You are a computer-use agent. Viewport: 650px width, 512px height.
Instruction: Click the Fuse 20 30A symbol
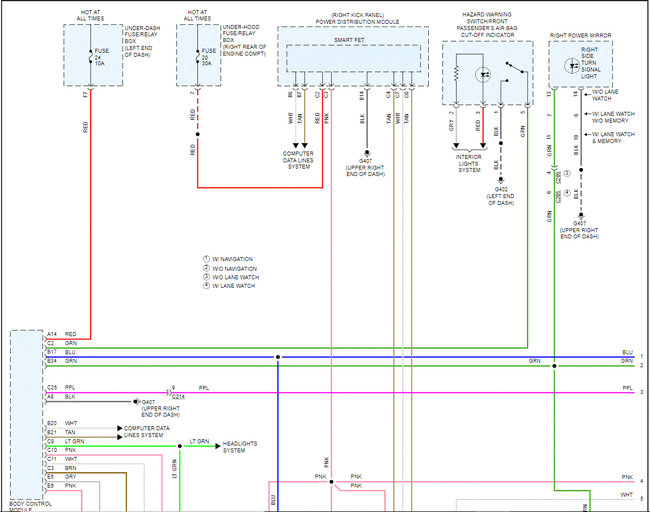(x=198, y=57)
